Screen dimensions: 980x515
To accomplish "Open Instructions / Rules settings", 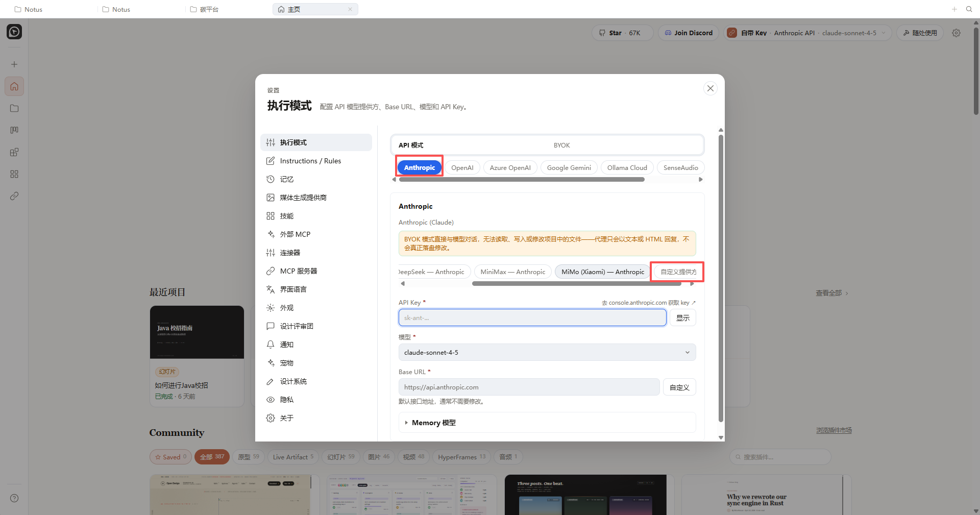I will click(316, 161).
